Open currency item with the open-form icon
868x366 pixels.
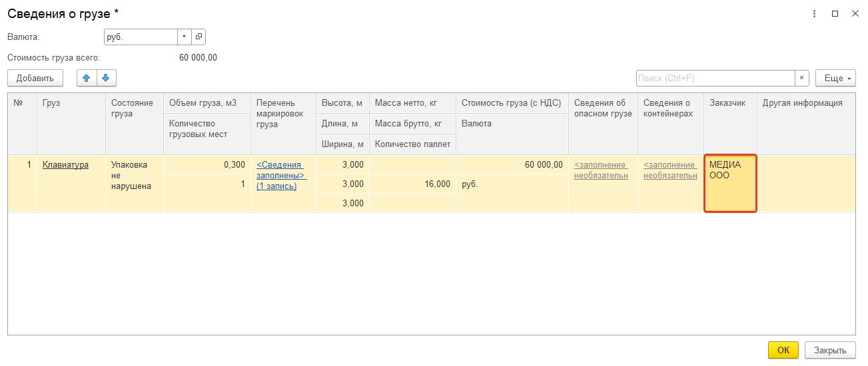[x=199, y=37]
